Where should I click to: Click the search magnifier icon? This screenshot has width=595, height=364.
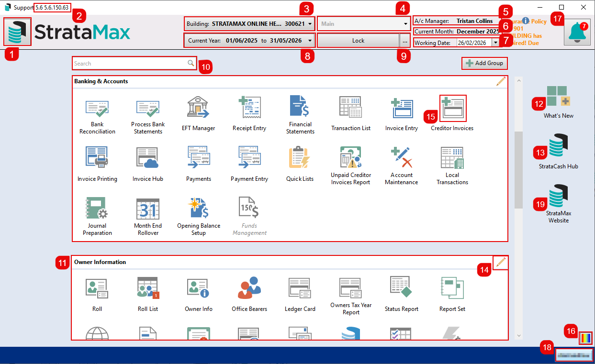(x=191, y=63)
